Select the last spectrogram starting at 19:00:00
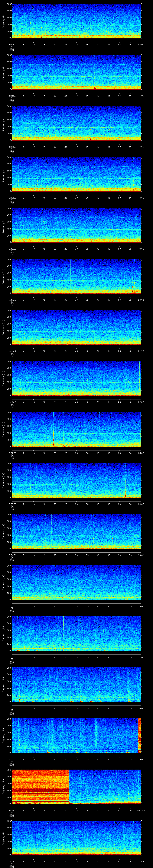 point(76,838)
